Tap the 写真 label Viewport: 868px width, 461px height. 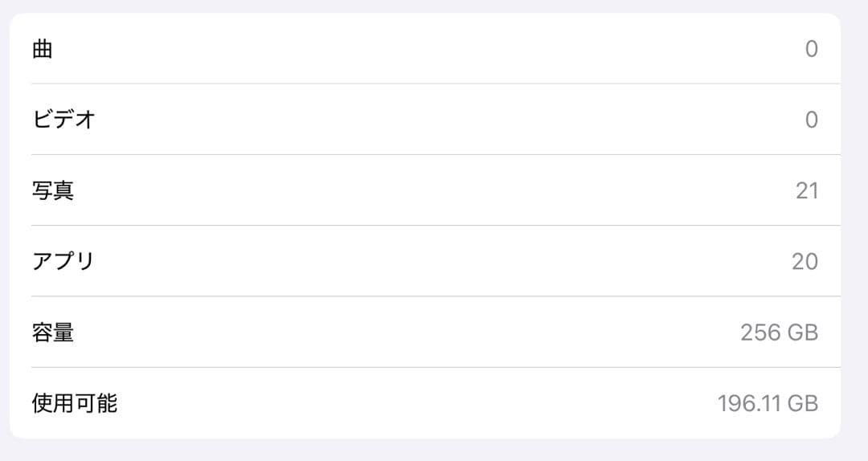click(53, 190)
